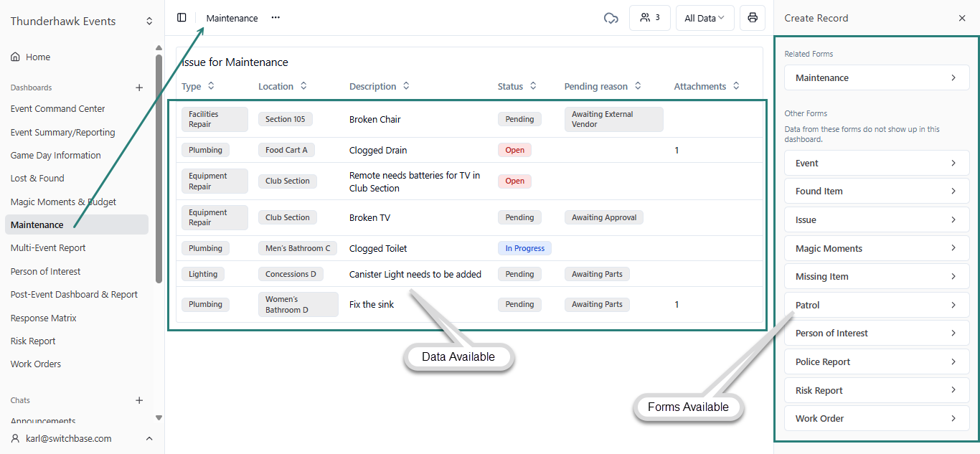
Task: Click the printer icon
Action: (x=752, y=18)
